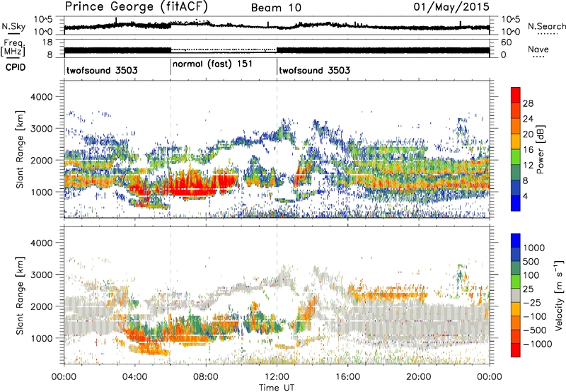The width and height of the screenshot is (566, 392).
Task: Click the 'Time UT' axis title
Action: (277, 387)
